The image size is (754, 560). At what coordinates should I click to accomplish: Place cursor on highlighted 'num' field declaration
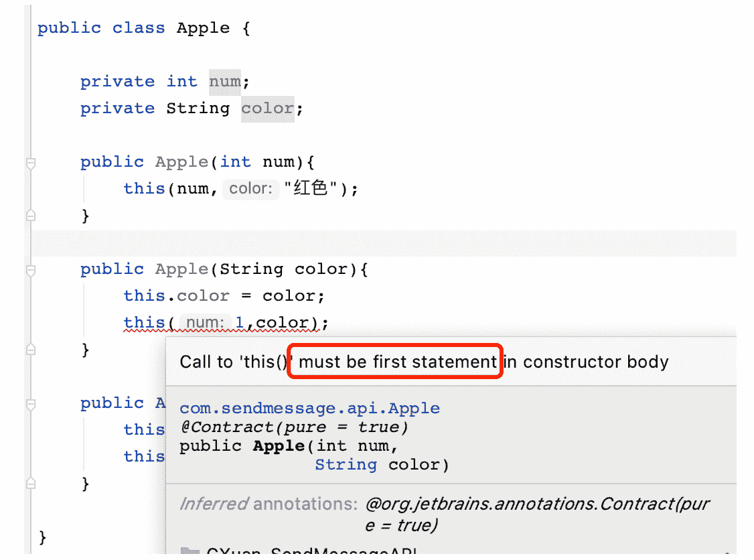coord(224,82)
